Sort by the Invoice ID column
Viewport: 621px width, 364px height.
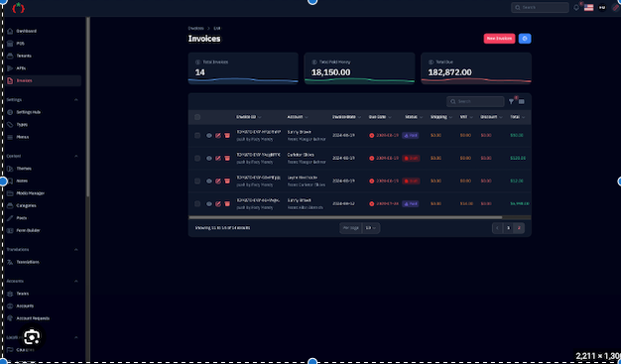[249, 117]
